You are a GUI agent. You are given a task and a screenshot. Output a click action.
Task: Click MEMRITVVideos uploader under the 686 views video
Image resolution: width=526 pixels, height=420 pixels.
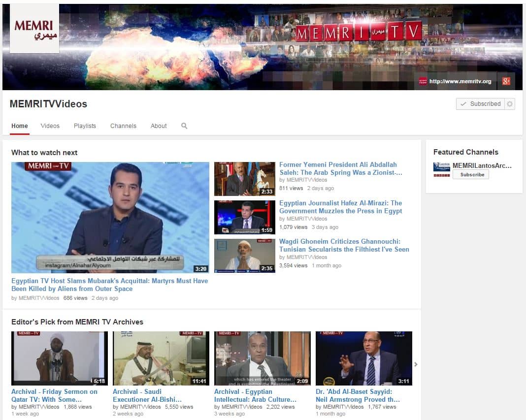[x=38, y=298]
